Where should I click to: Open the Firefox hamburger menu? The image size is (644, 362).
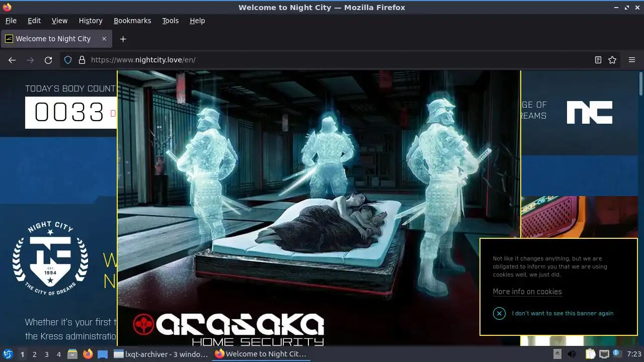tap(632, 60)
